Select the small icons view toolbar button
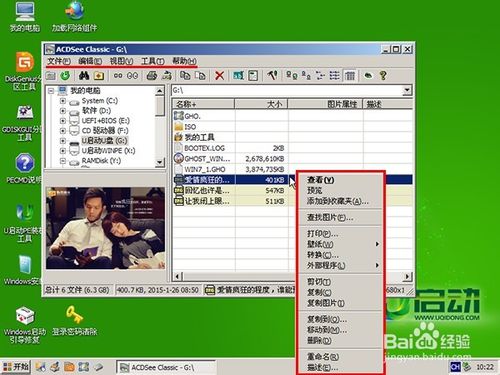The width and height of the screenshot is (500, 375). [x=306, y=76]
